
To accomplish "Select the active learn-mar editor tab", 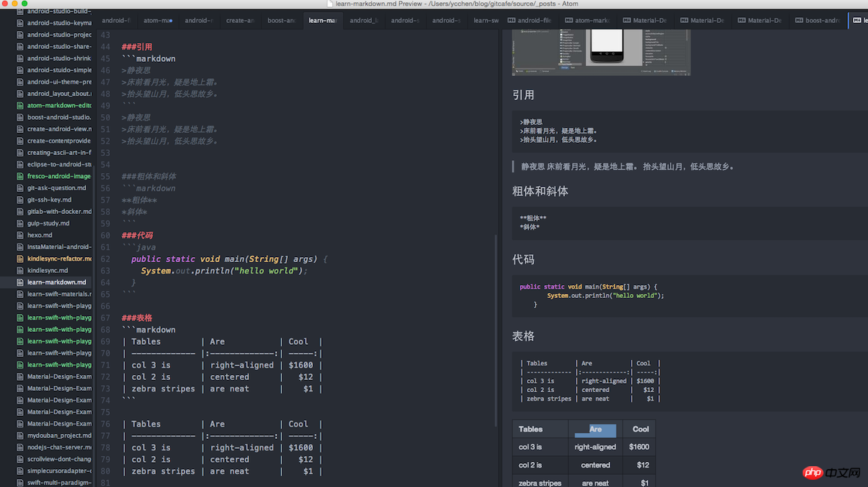I will coord(323,21).
